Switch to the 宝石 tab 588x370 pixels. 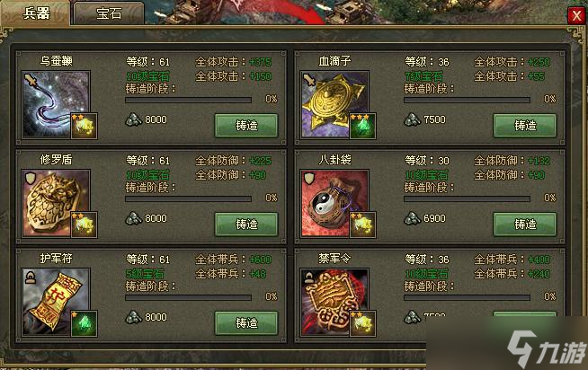109,13
